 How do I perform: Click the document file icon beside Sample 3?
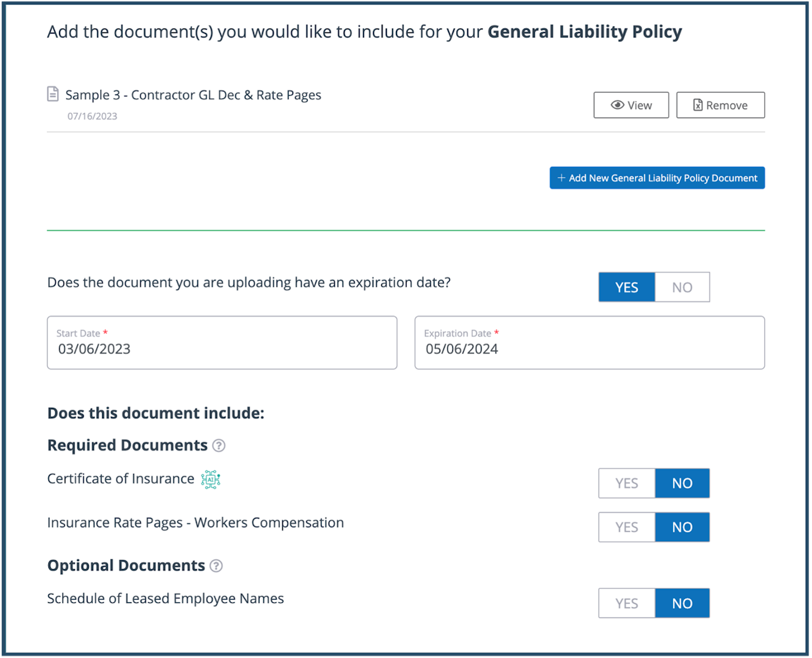click(x=53, y=95)
